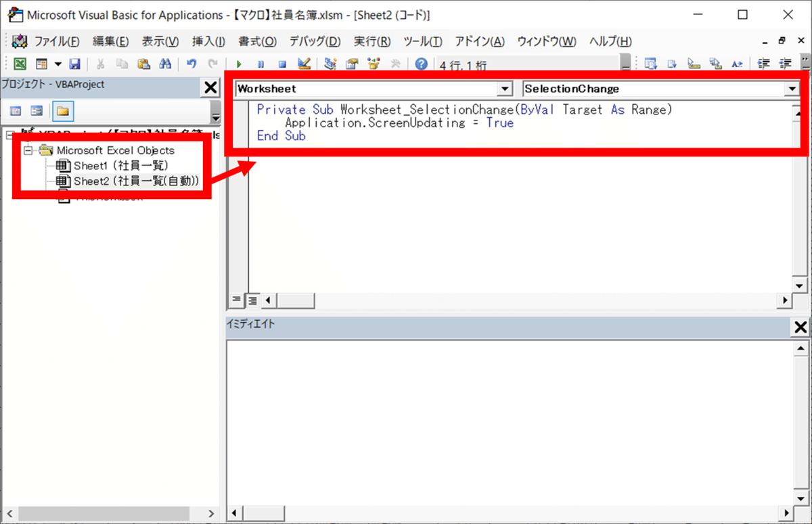Open the 表示(V) menu

[x=160, y=41]
